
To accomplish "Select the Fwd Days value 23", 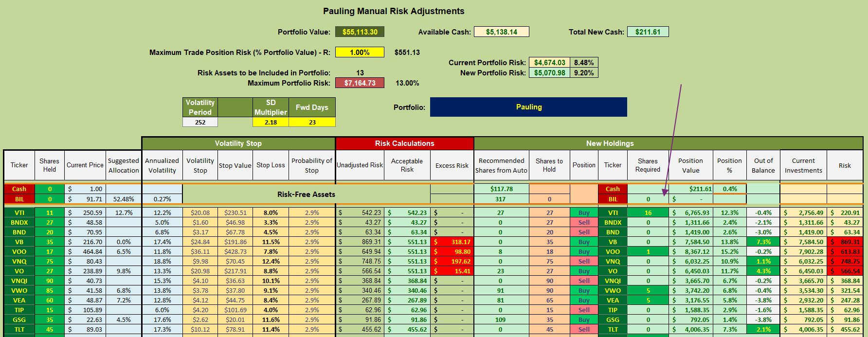I will (312, 122).
